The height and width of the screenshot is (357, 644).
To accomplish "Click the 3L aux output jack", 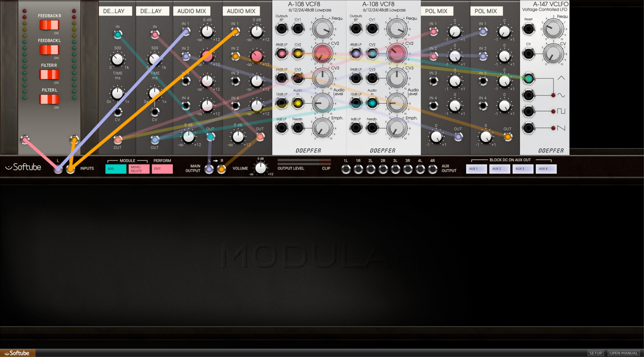I will pyautogui.click(x=396, y=169).
